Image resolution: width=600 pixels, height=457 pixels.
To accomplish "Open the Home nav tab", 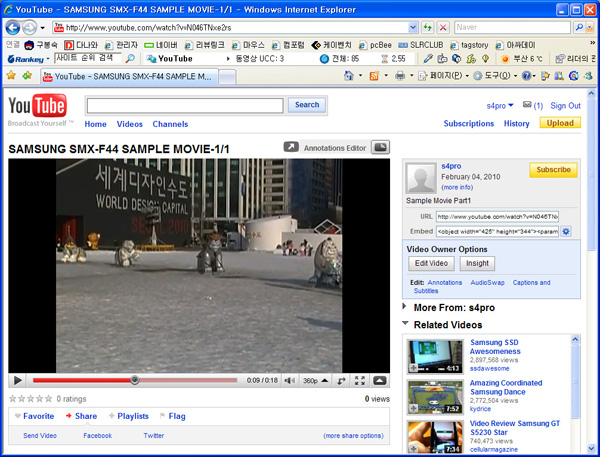I will tap(95, 124).
